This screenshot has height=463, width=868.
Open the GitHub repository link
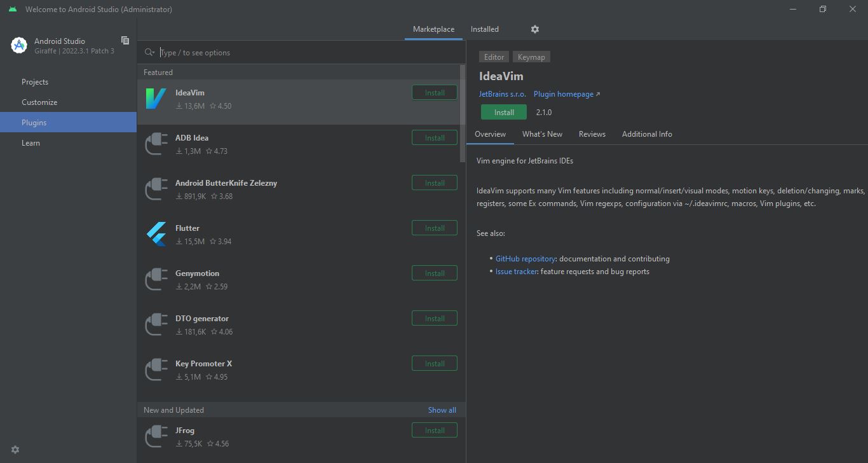[x=526, y=259]
